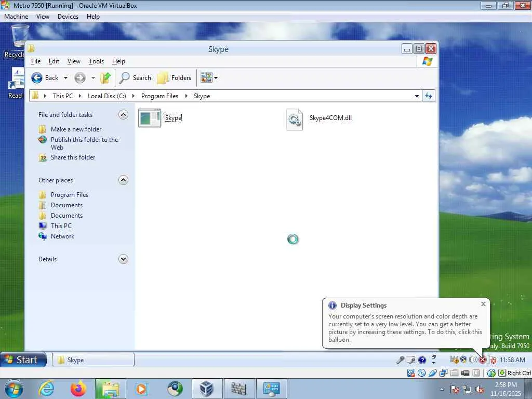This screenshot has width=532, height=399.
Task: Open the firewall brick-wall taskbar icon
Action: (239, 389)
